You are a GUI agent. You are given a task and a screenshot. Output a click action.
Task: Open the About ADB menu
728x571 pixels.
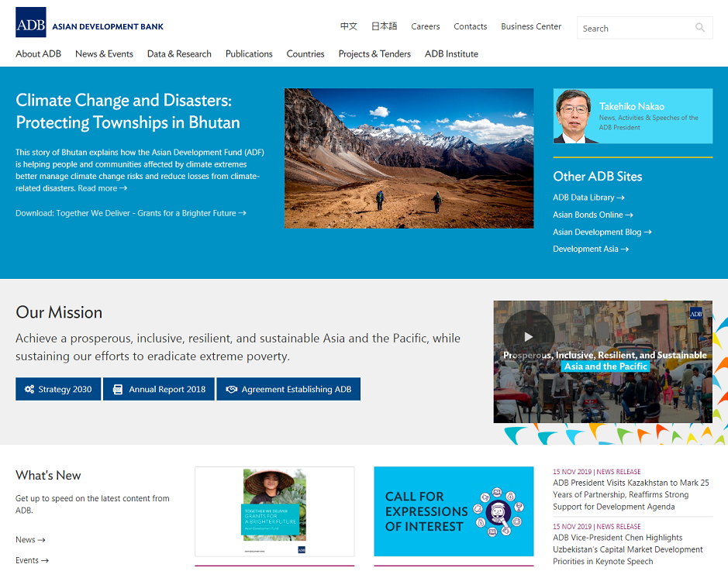39,53
